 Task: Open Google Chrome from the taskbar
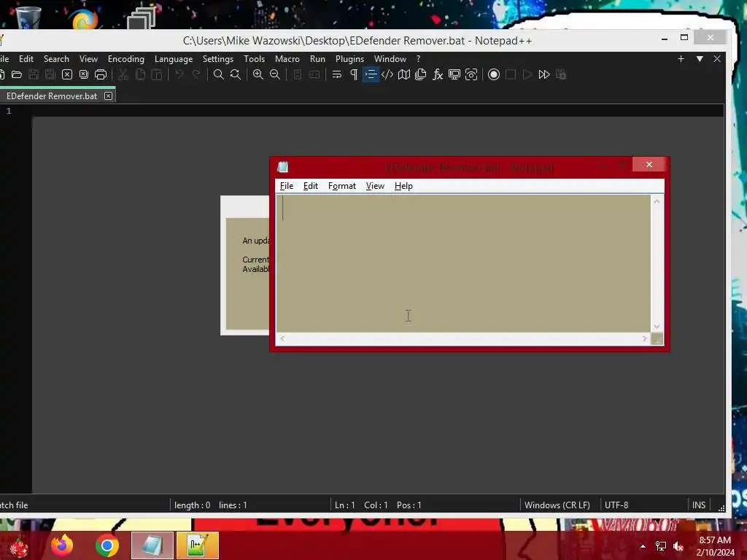click(x=107, y=545)
